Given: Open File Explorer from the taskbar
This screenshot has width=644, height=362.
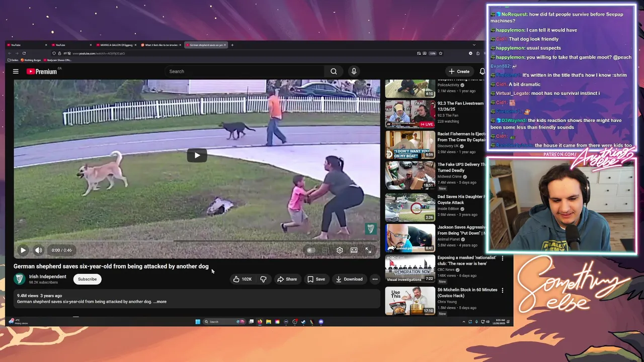Looking at the screenshot, I should tap(268, 322).
